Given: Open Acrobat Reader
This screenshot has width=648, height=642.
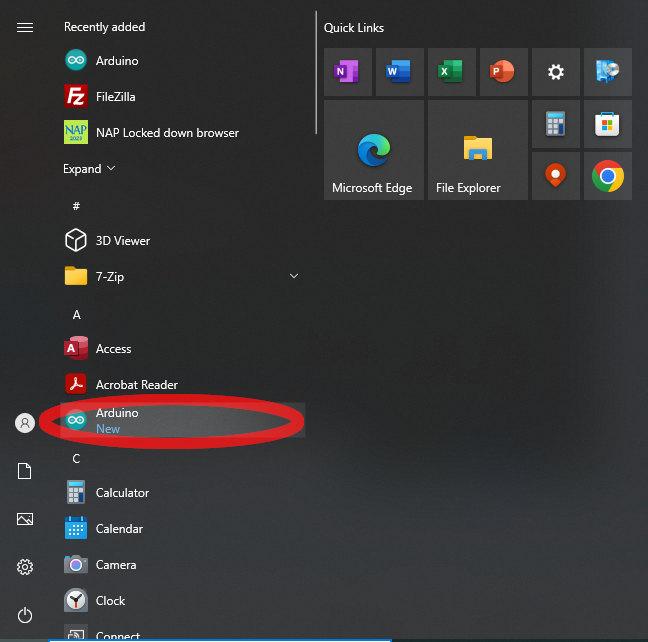Looking at the screenshot, I should click(183, 384).
